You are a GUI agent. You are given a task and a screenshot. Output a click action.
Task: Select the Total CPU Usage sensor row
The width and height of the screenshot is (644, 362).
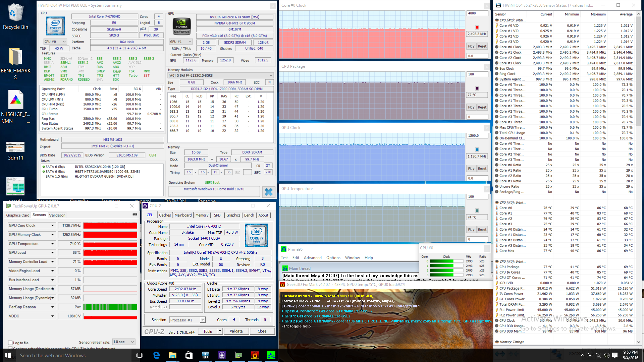(564, 133)
